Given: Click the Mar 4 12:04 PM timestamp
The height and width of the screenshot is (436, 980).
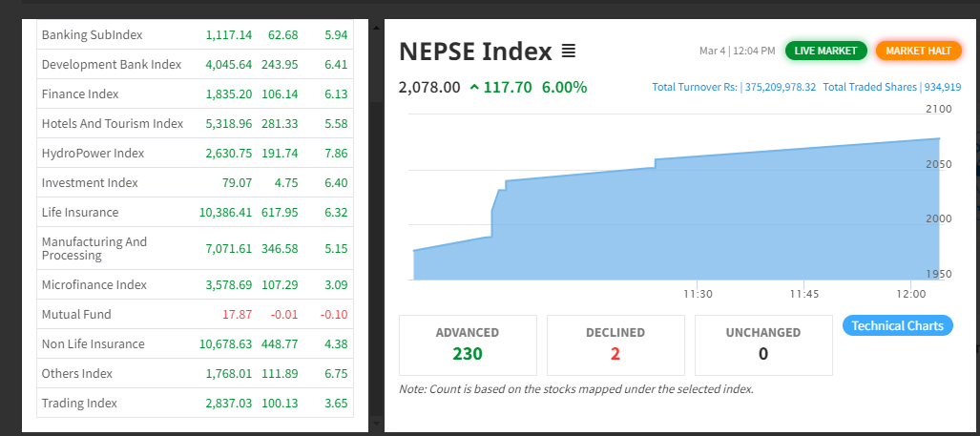Looking at the screenshot, I should 738,51.
